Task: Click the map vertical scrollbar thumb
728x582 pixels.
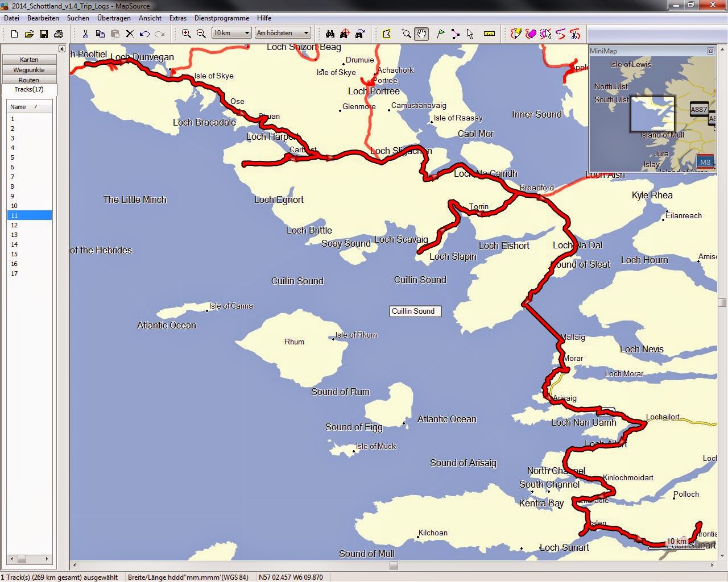Action: click(722, 303)
